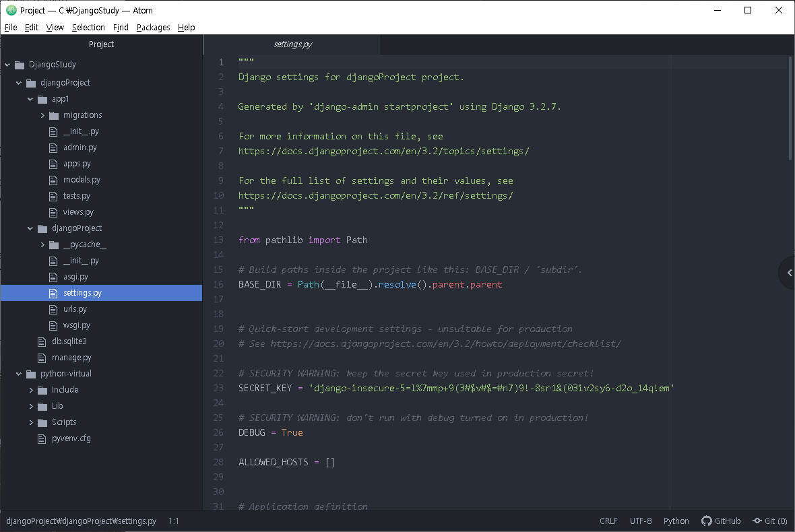Viewport: 795px width, 532px height.
Task: Place cursor on the SECRET_KEY line
Action: pyautogui.click(x=456, y=388)
